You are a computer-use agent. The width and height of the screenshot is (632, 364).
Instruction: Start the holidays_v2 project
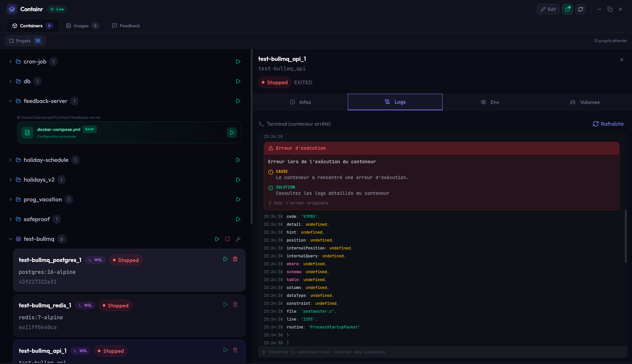point(238,180)
